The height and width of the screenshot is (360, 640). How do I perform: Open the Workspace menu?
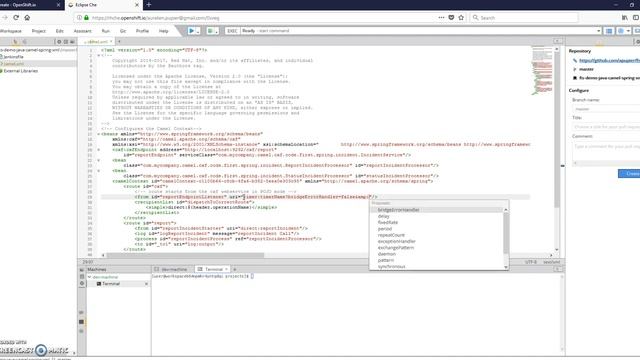point(11,31)
